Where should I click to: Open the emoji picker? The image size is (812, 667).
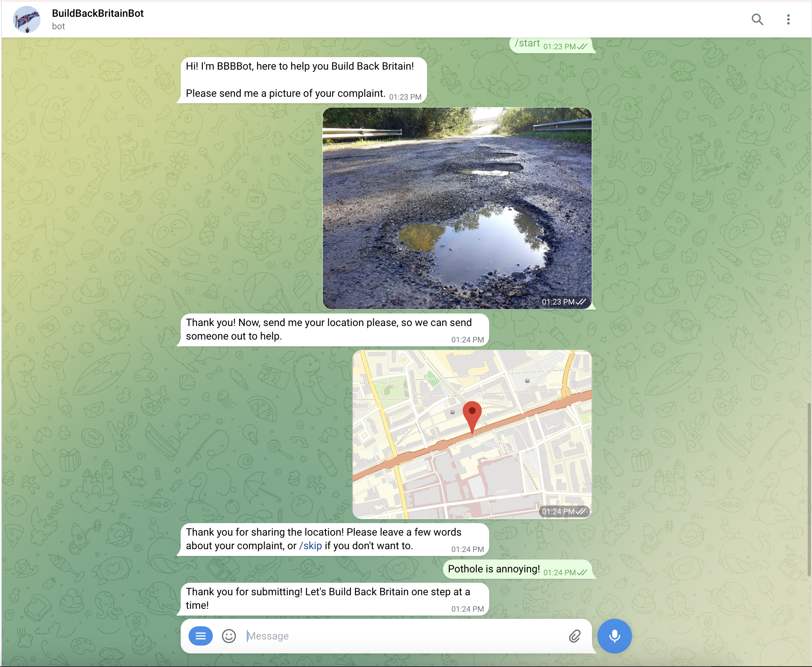pyautogui.click(x=229, y=636)
